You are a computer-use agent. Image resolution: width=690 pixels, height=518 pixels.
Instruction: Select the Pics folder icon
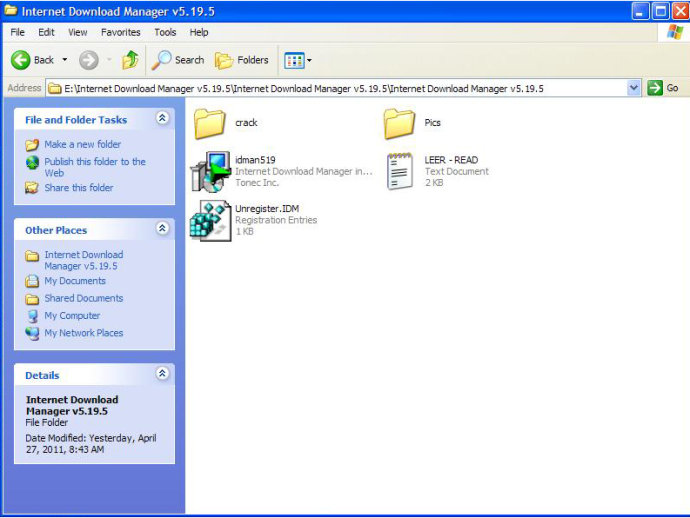click(399, 124)
